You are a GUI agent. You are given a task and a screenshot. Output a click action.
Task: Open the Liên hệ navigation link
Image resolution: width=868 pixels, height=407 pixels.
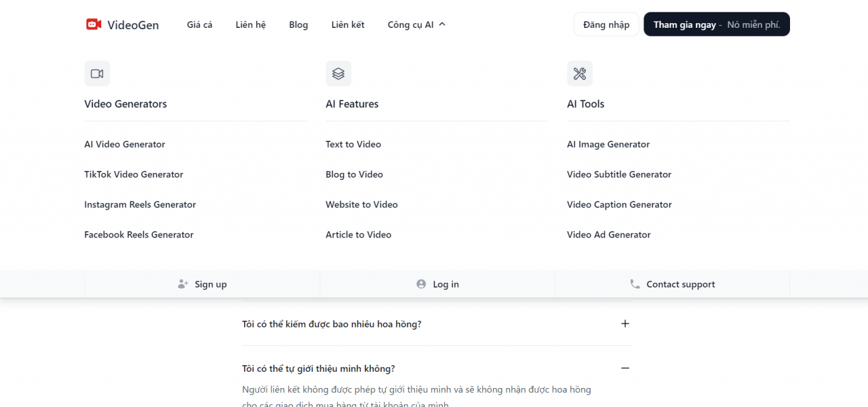point(251,24)
